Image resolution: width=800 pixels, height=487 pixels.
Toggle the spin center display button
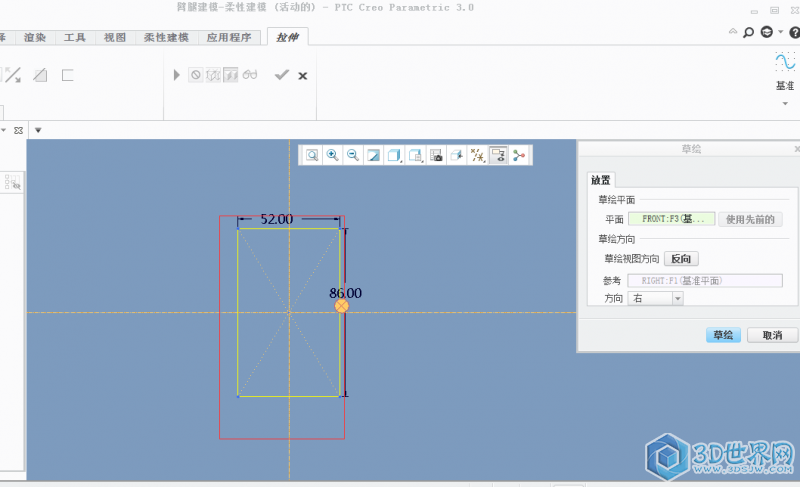(518, 155)
